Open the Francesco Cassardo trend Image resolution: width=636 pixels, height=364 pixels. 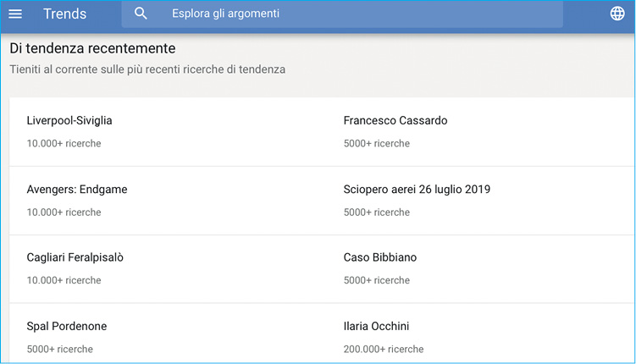[395, 120]
